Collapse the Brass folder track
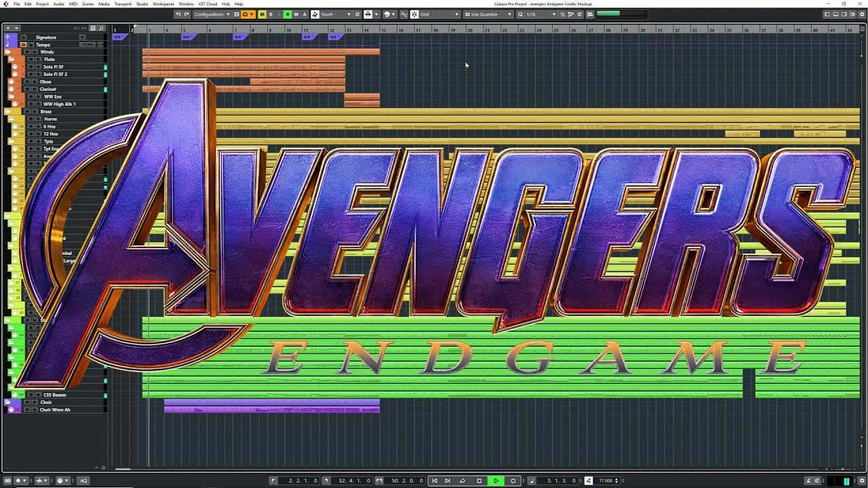The width and height of the screenshot is (868, 488). point(7,112)
